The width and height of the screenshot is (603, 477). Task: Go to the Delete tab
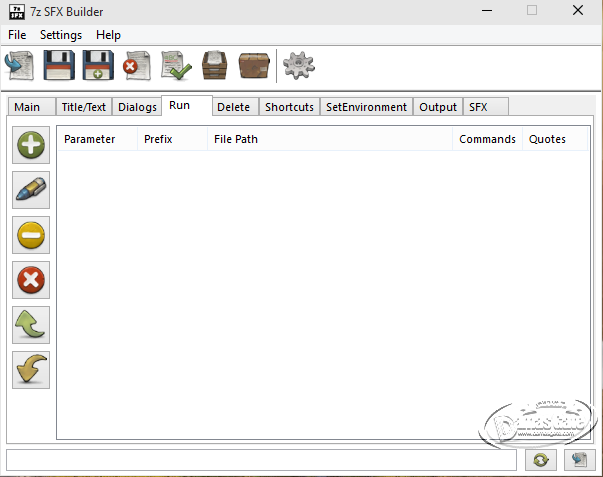click(235, 107)
